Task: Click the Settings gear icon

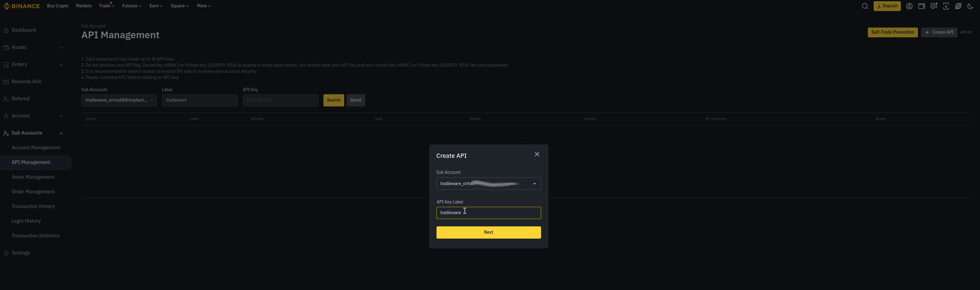Action: click(x=6, y=253)
